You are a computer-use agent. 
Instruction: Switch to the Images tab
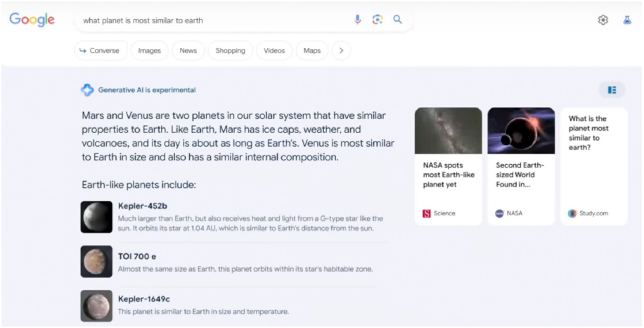150,51
